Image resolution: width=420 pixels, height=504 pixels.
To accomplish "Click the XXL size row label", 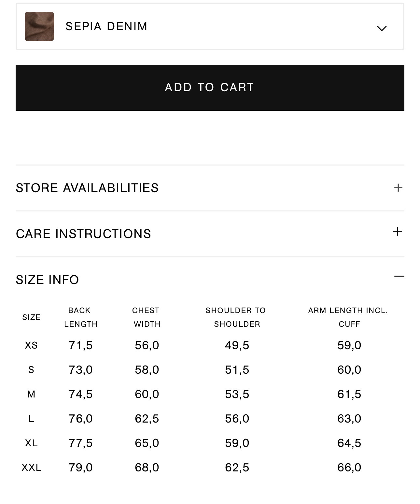I will point(31,468).
